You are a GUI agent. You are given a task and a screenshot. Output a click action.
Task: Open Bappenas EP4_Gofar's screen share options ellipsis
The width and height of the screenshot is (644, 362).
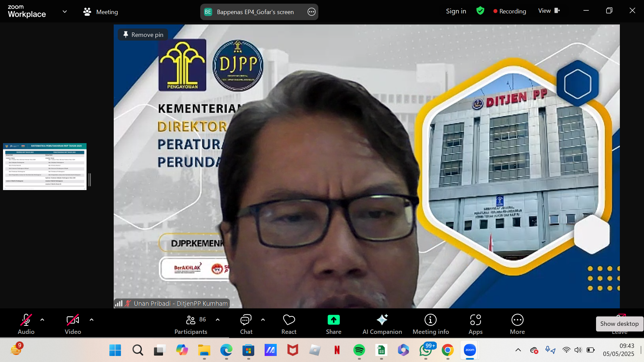(312, 12)
